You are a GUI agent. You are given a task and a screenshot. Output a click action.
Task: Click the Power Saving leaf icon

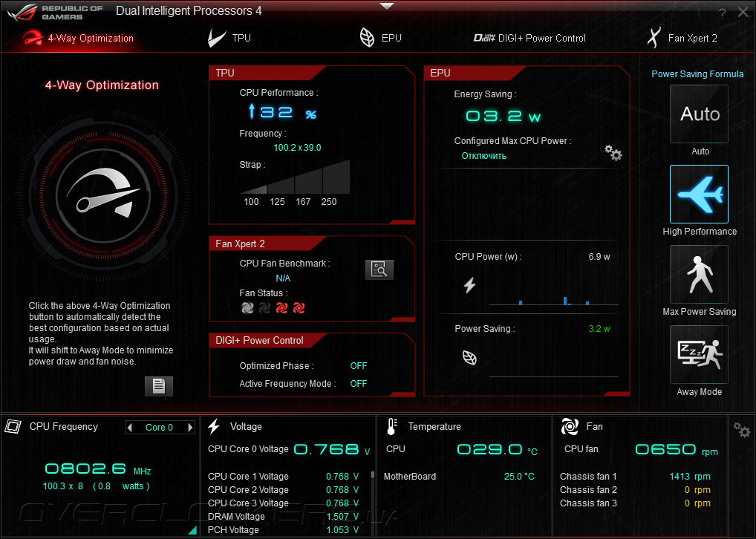pyautogui.click(x=469, y=358)
